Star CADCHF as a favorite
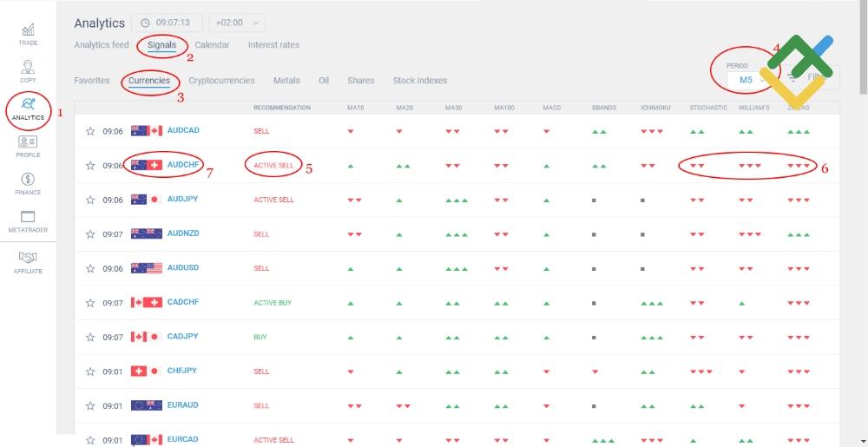The width and height of the screenshot is (868, 447). pyautogui.click(x=90, y=303)
